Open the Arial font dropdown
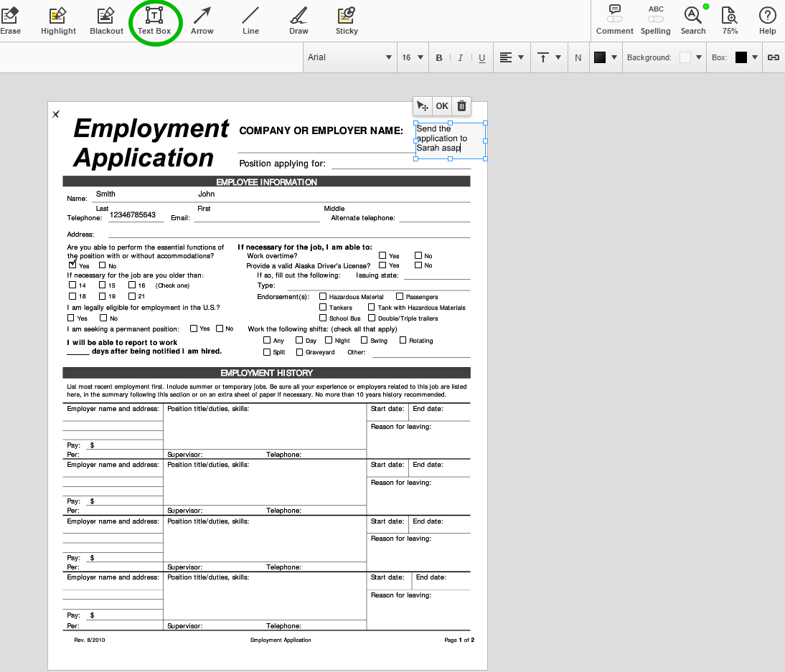785x672 pixels. coord(349,57)
